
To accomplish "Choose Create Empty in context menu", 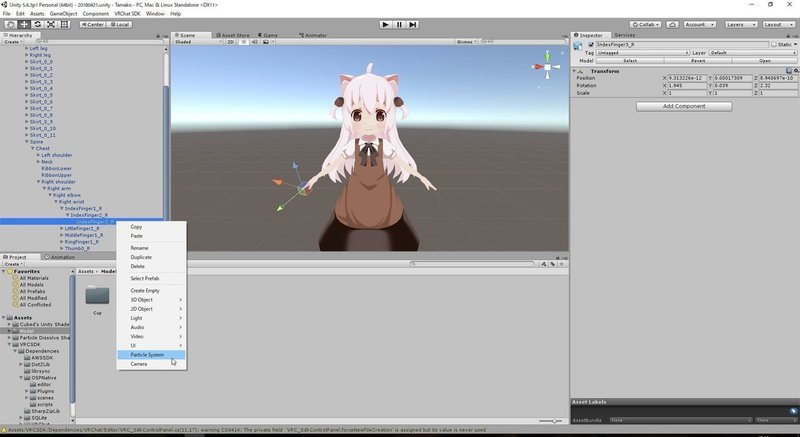I will pos(152,291).
